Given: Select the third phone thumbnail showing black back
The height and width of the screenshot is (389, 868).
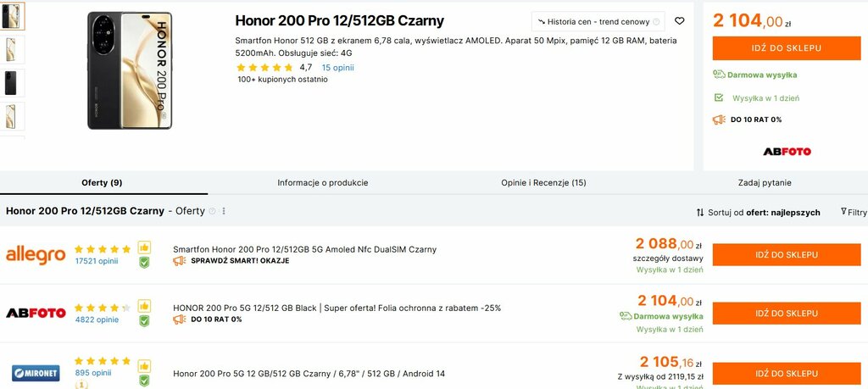Looking at the screenshot, I should tap(11, 83).
